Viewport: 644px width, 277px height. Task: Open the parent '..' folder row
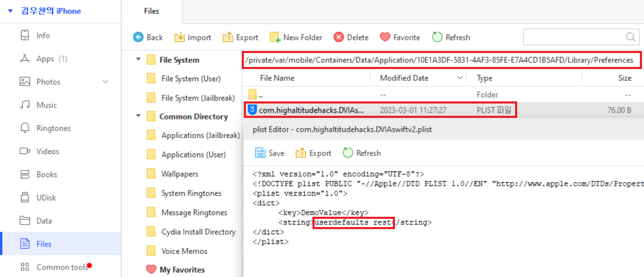(443, 95)
